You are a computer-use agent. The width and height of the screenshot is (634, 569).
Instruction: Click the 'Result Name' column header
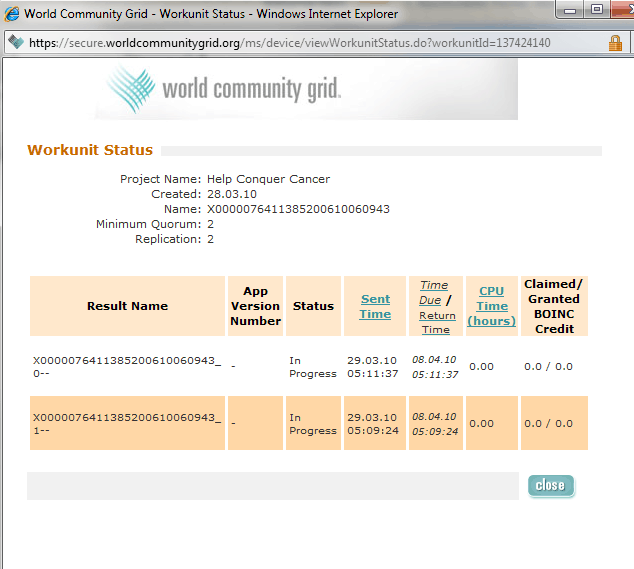click(x=127, y=306)
